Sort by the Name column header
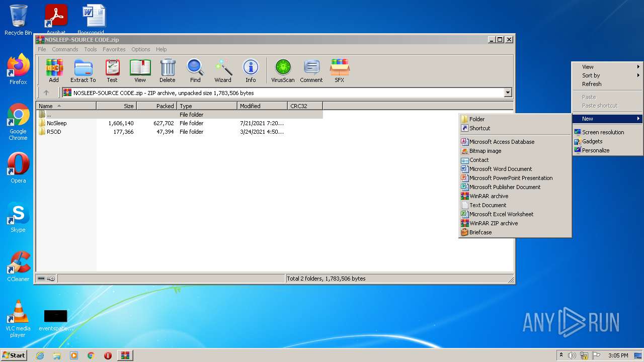The height and width of the screenshot is (362, 644). (x=66, y=106)
